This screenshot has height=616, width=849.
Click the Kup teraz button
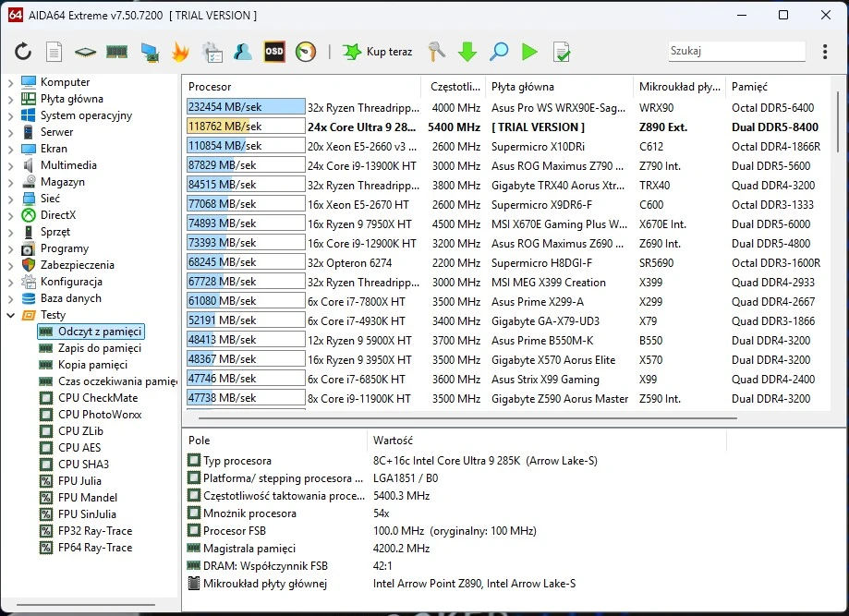377,52
